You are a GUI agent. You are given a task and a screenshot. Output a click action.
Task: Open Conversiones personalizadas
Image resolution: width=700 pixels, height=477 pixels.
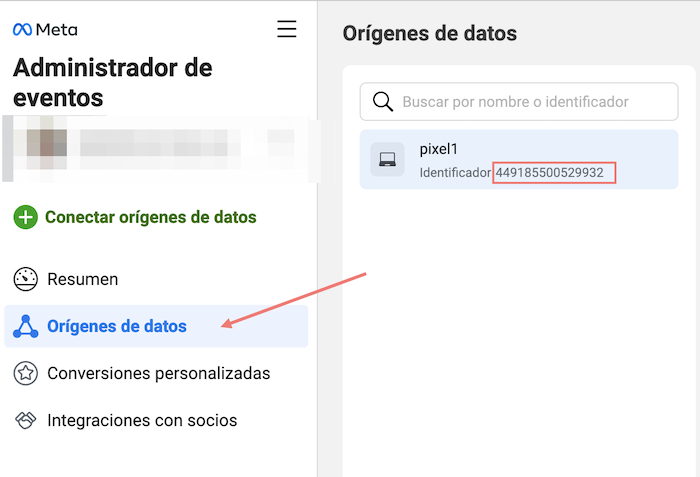click(158, 373)
